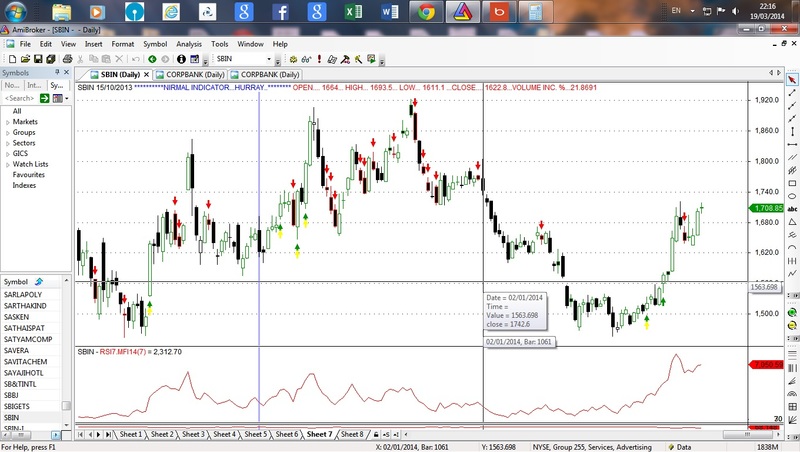Viewport: 800px width, 452px height.
Task: Select the Gann square grid tool
Action: (792, 406)
